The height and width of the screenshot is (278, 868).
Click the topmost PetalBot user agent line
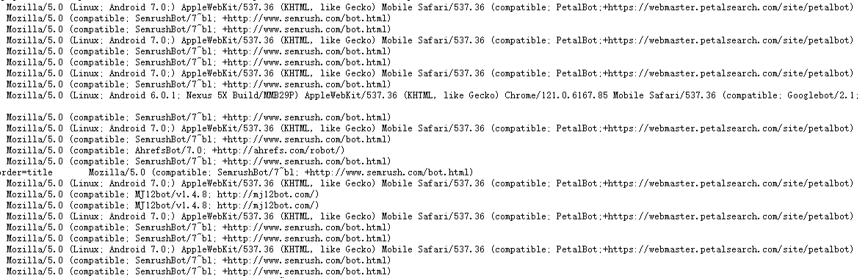click(430, 7)
